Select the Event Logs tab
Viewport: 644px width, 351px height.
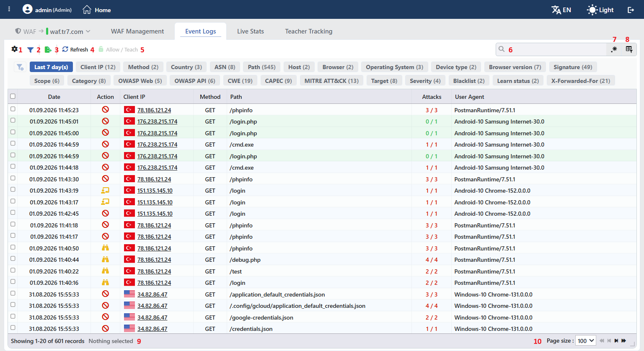[x=201, y=31]
